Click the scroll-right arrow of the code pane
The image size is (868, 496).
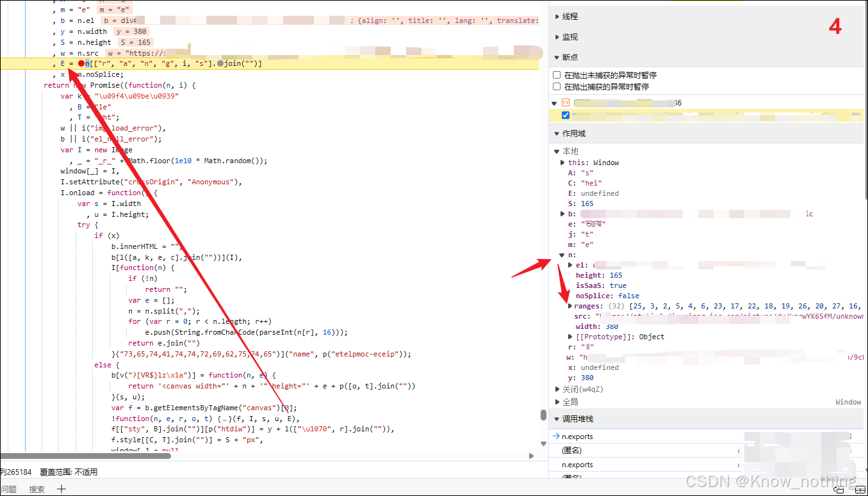tap(531, 456)
